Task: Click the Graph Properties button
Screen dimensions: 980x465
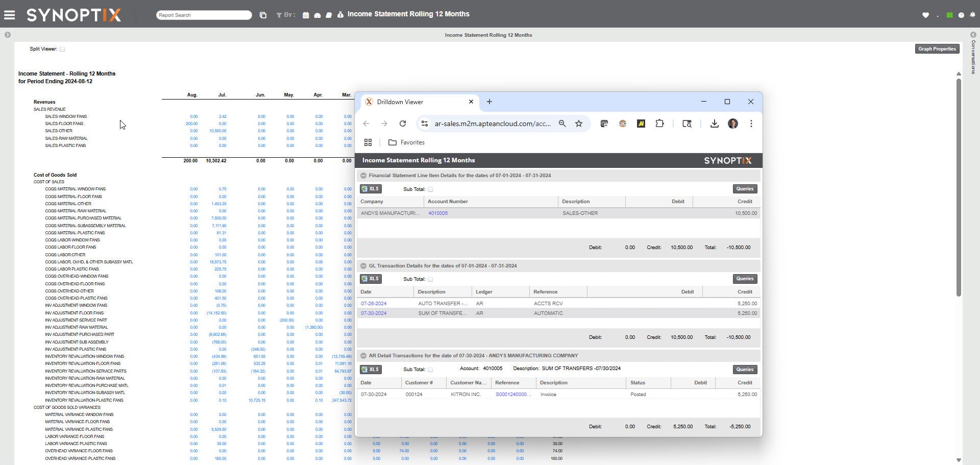Action: [937, 49]
